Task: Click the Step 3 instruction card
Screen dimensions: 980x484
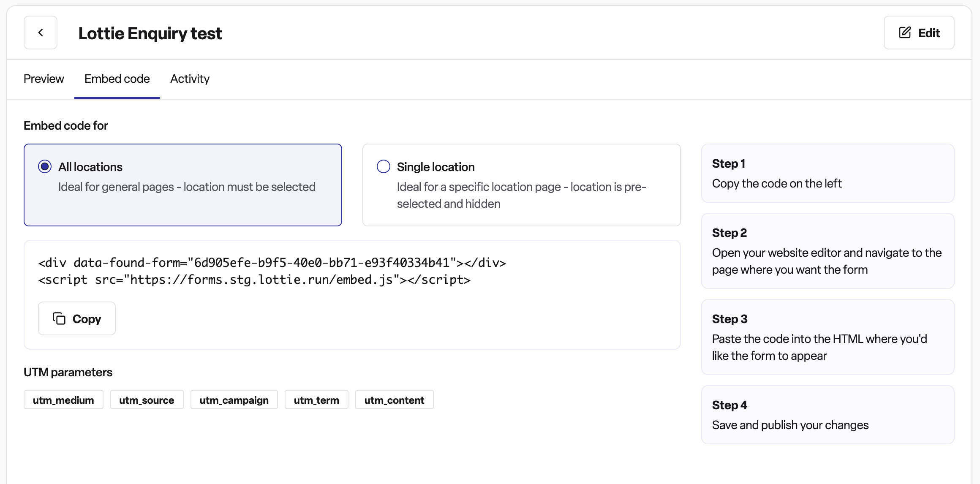Action: tap(828, 337)
